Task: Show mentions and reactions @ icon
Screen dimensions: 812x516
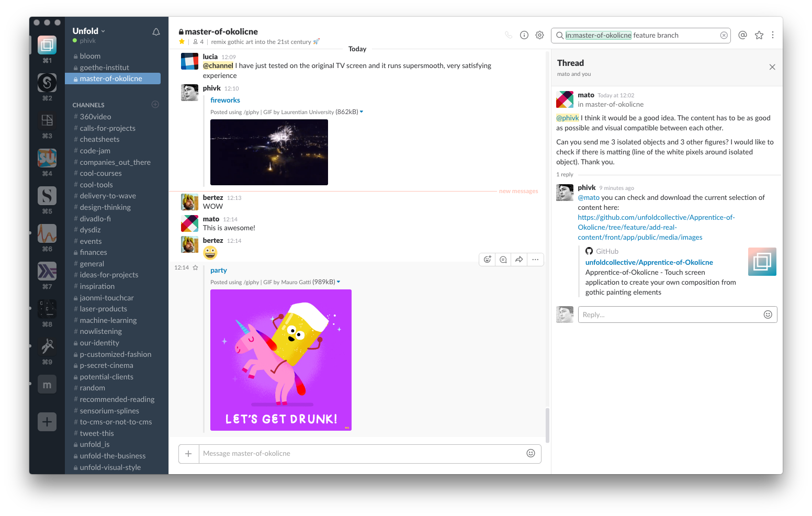Action: [742, 35]
